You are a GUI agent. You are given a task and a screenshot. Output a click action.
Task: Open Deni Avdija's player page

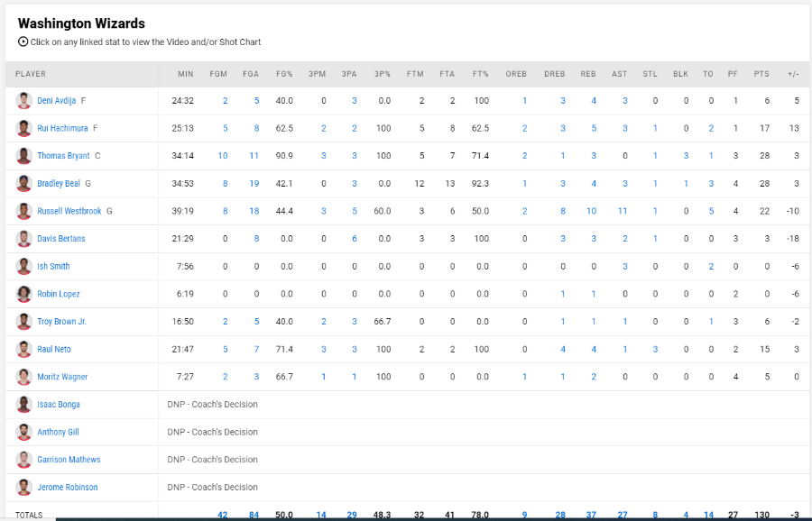(57, 100)
